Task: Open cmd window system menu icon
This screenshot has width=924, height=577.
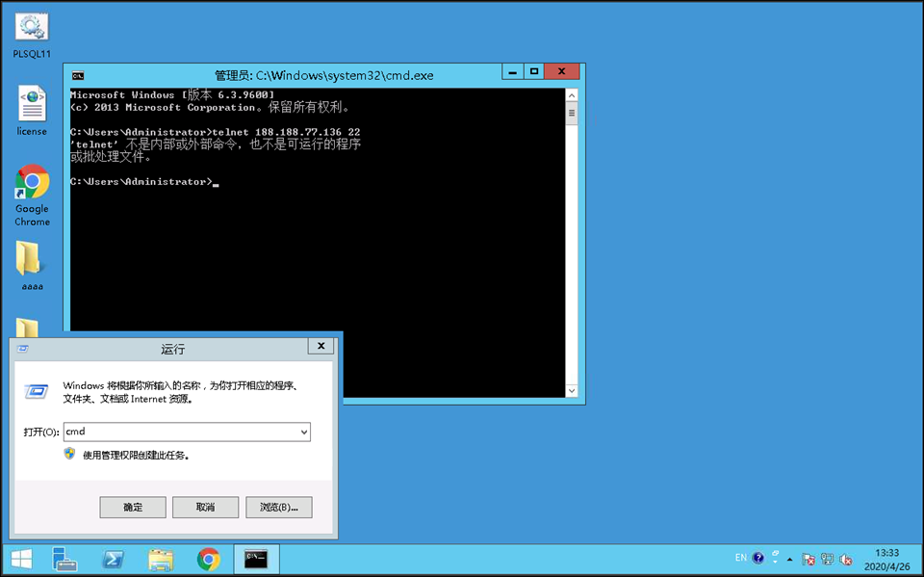Action: (78, 75)
